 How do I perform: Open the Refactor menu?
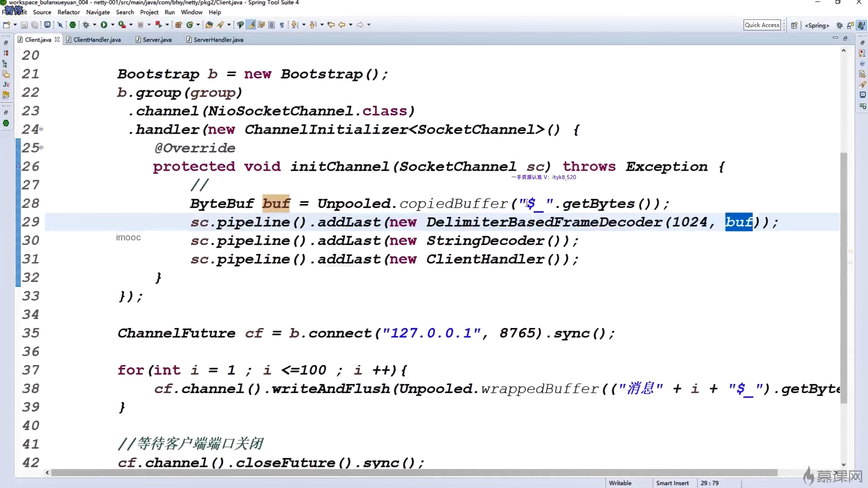point(68,12)
